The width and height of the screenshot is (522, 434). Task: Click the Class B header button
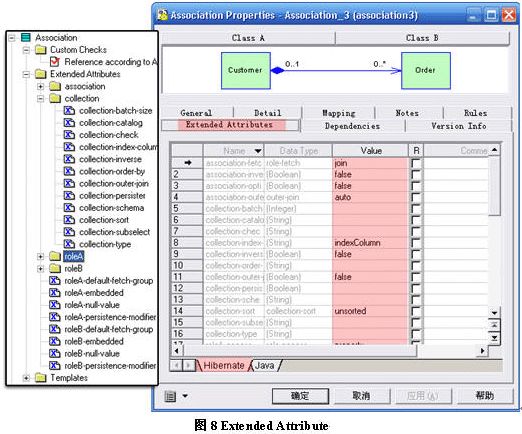422,38
